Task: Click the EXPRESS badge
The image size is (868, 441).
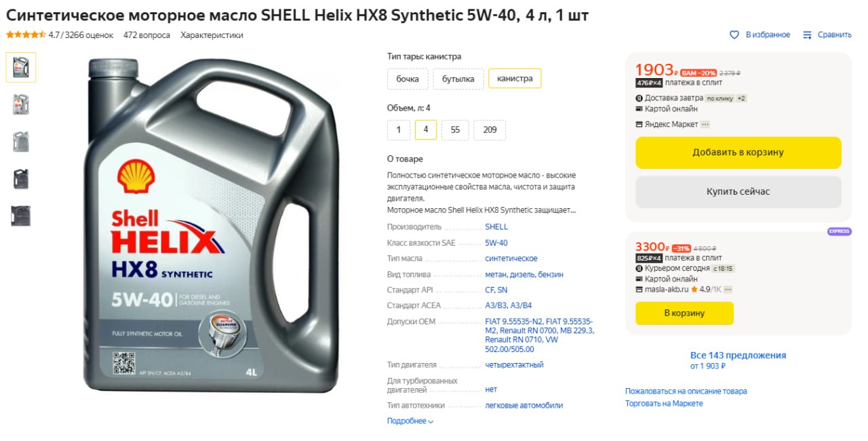Action: point(839,231)
